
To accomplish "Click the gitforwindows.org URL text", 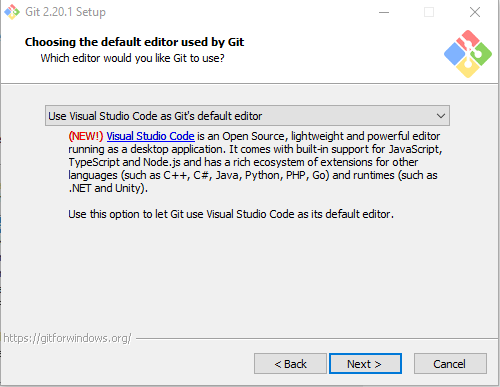I will [67, 338].
